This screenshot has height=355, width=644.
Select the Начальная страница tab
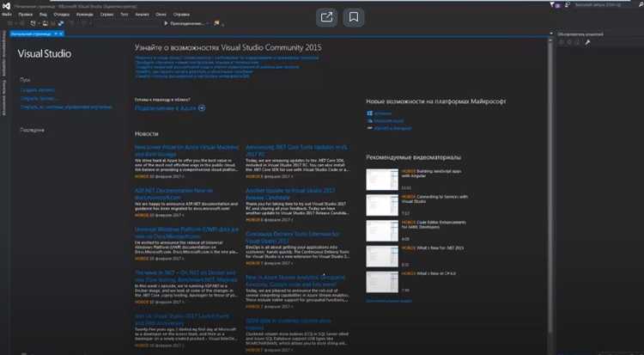tap(31, 34)
